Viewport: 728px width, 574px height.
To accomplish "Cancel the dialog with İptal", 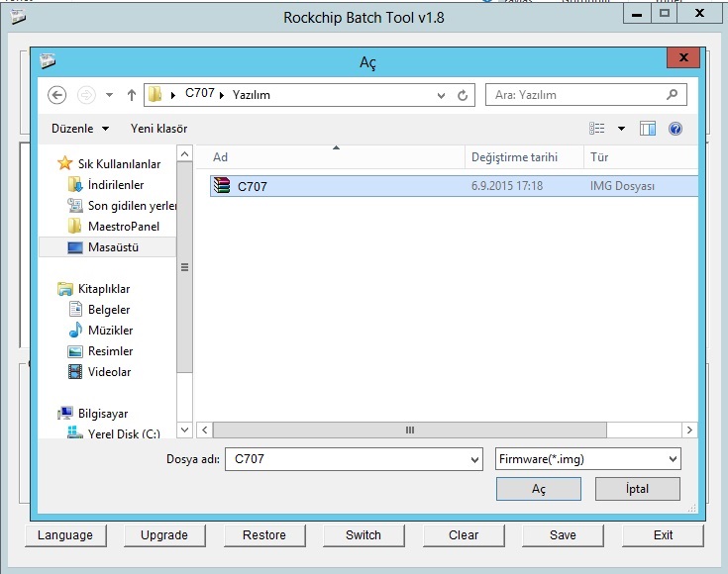I will pos(638,489).
